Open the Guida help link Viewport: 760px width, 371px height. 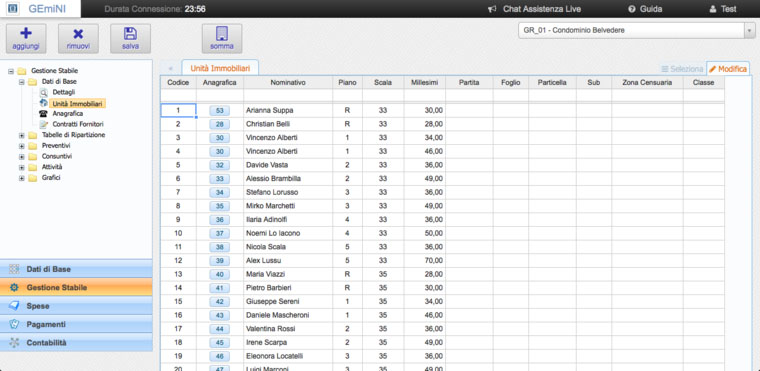[x=645, y=9]
